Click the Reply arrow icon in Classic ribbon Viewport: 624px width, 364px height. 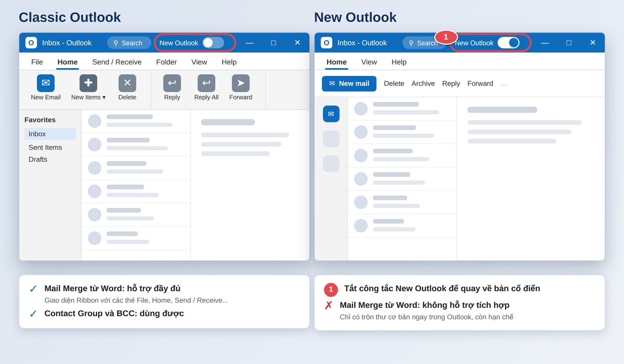(x=172, y=83)
